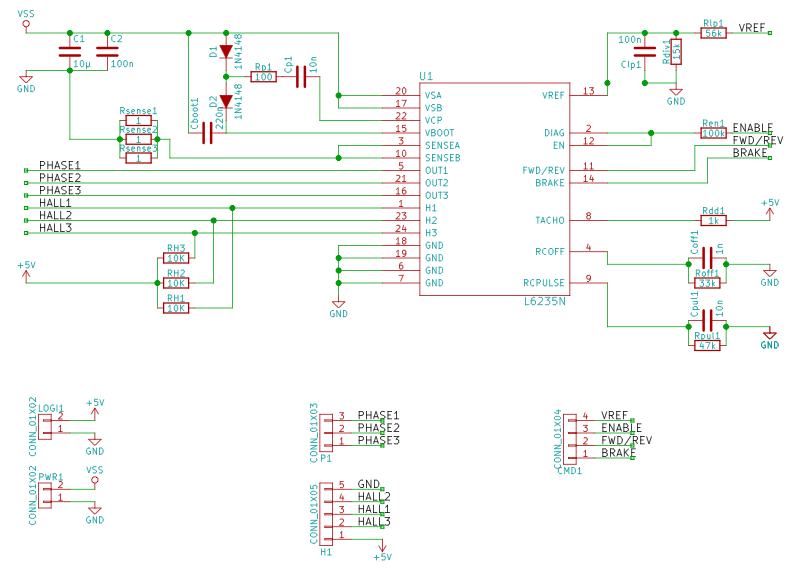Click the OUT2 pin label
Screen dimensions: 796x569
click(437, 183)
